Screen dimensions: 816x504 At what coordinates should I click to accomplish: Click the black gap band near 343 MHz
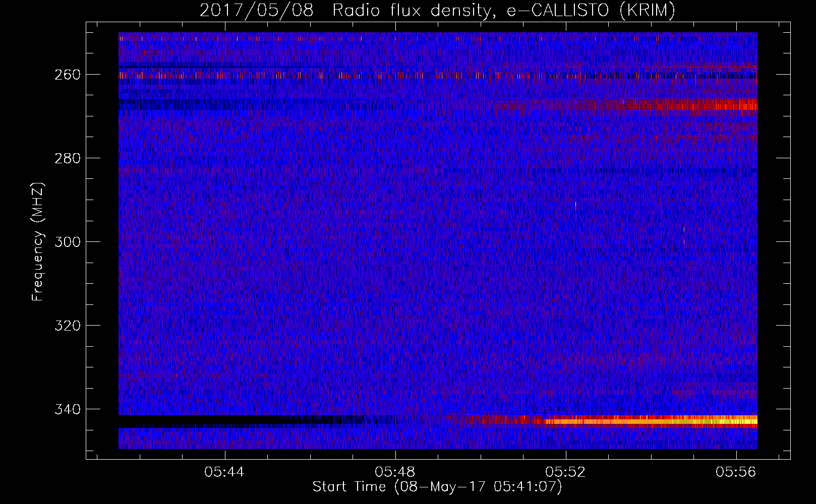click(242, 421)
